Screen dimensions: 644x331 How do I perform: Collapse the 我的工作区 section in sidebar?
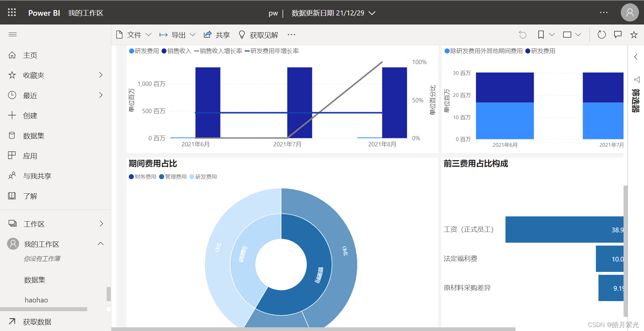(x=100, y=244)
